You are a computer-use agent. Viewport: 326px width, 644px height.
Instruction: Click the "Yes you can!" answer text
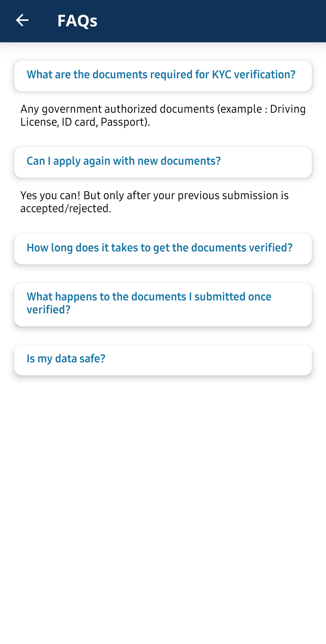click(154, 202)
